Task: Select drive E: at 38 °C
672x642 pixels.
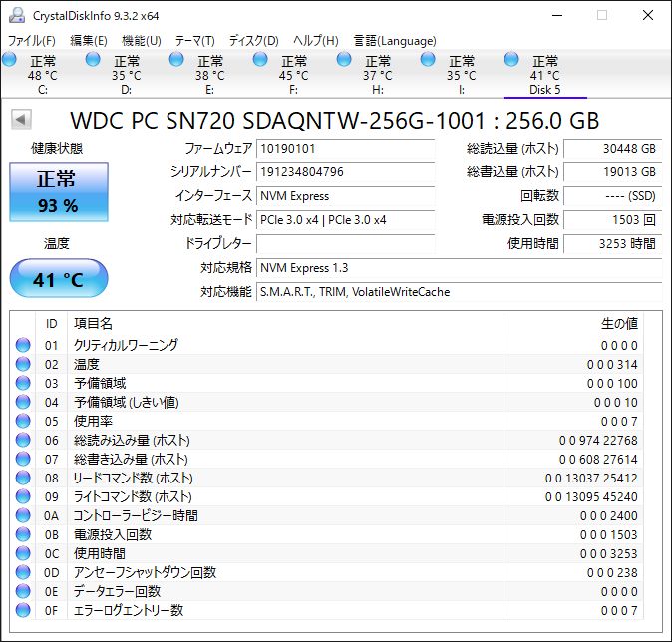Action: [x=210, y=75]
